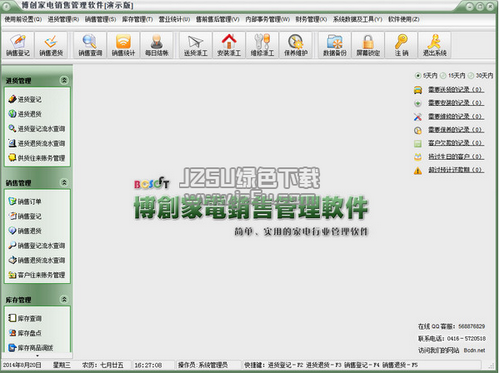Open 进货退货 in the sidebar
This screenshot has width=500, height=373.
(x=25, y=114)
